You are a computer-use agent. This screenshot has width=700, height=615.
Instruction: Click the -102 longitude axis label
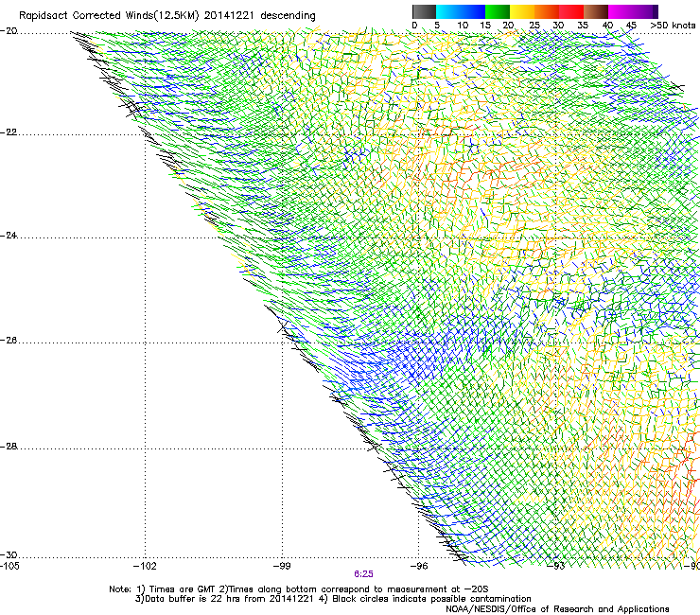tap(145, 566)
